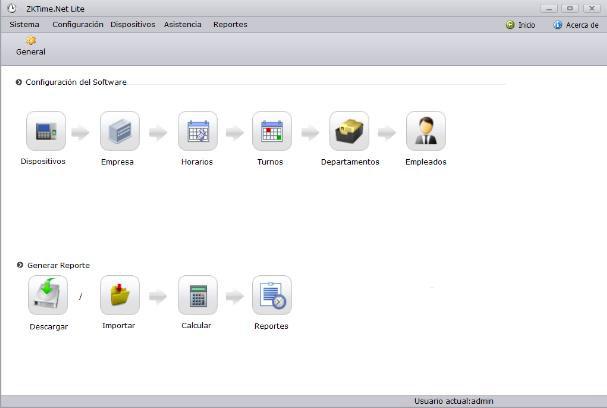Open the Sistema menu
607x408 pixels.
point(24,24)
